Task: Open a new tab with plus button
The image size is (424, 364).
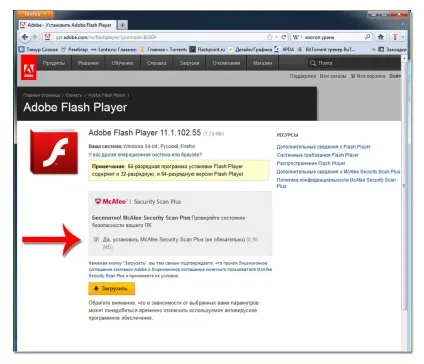Action: (x=122, y=25)
